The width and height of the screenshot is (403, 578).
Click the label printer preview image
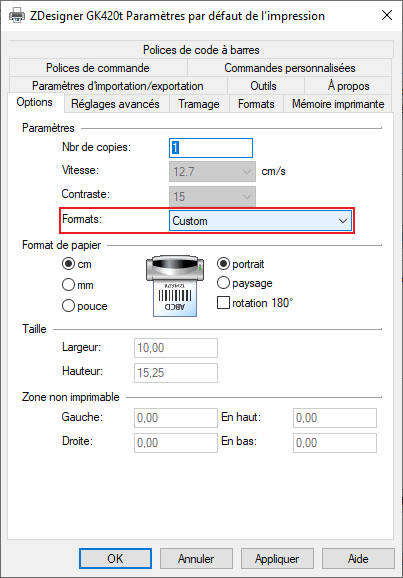[x=175, y=286]
